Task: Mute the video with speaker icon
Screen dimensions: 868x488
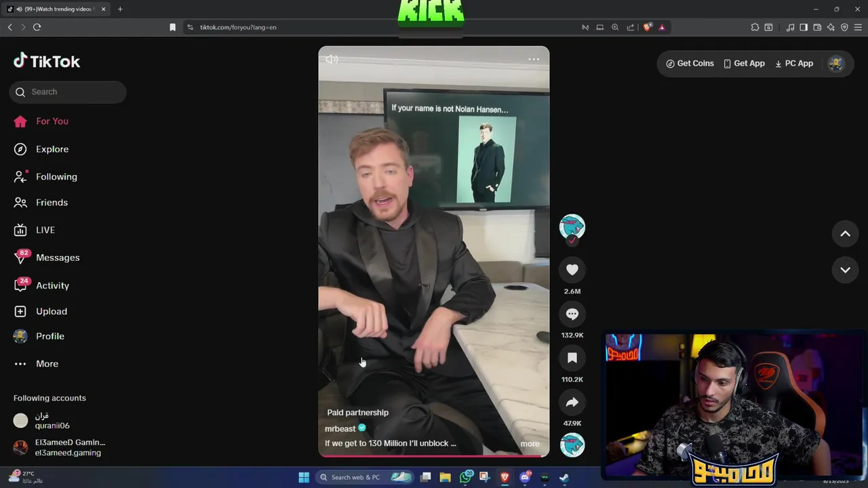Action: coord(332,60)
